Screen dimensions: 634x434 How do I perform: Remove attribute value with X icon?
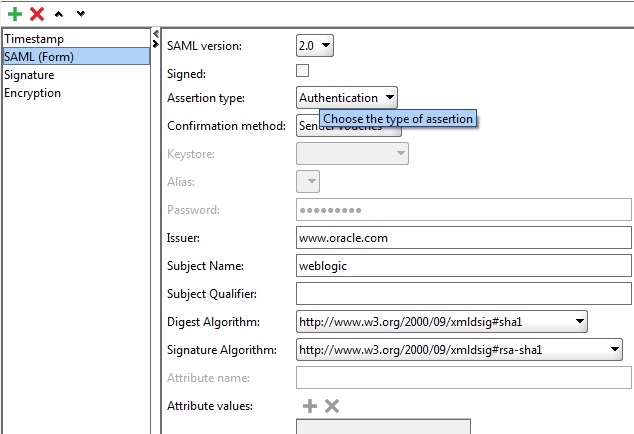point(332,405)
